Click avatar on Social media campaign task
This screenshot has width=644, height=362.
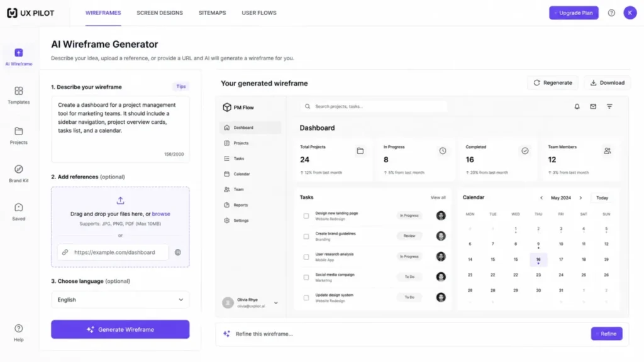(x=441, y=277)
